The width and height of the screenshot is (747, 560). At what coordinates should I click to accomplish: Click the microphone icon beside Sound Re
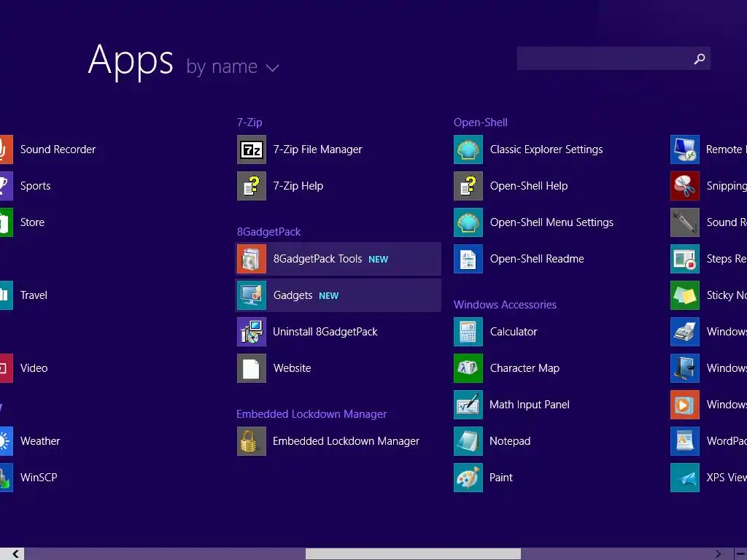tap(685, 222)
